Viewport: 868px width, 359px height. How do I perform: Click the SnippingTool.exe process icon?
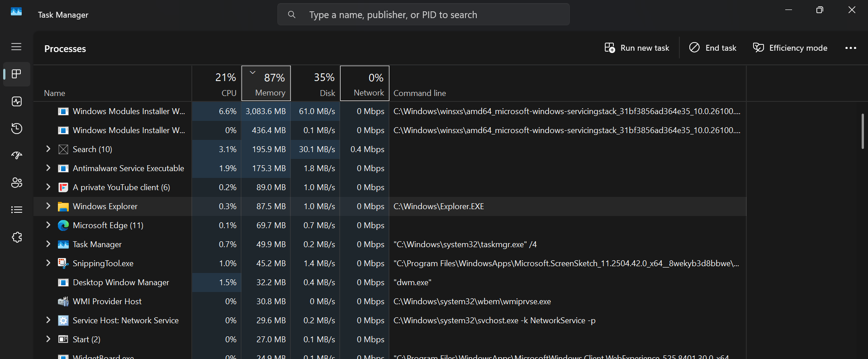pyautogui.click(x=63, y=263)
